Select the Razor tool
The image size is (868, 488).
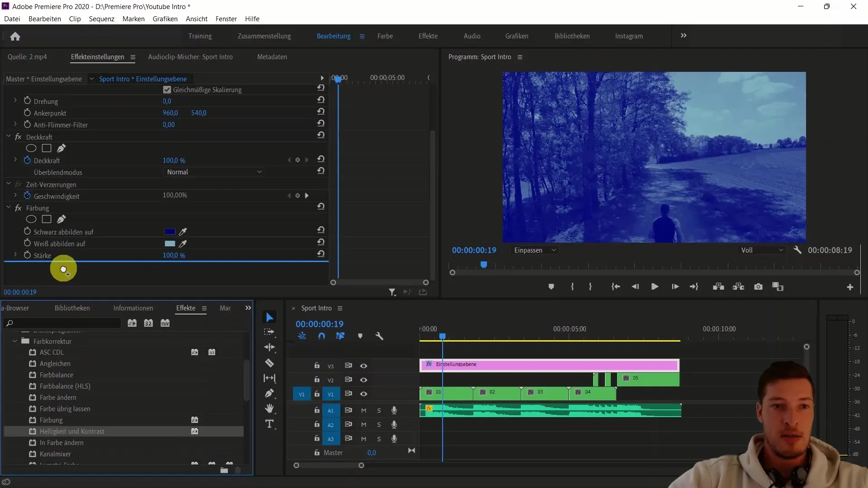(269, 363)
